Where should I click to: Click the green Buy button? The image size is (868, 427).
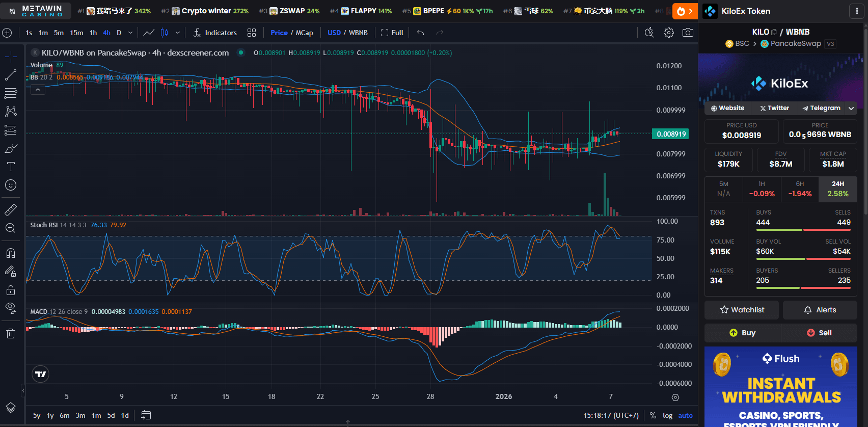tap(743, 333)
